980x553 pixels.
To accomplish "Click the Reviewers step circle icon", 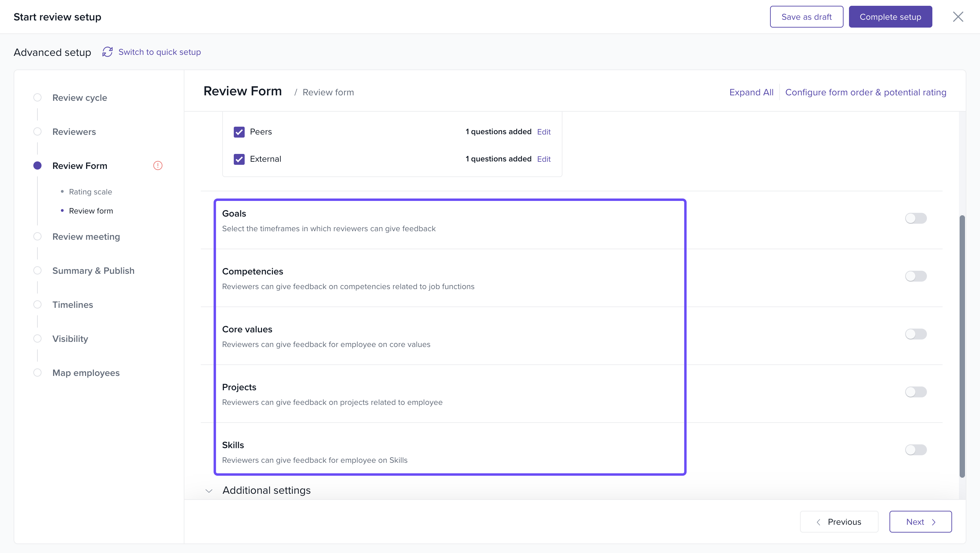I will click(37, 132).
